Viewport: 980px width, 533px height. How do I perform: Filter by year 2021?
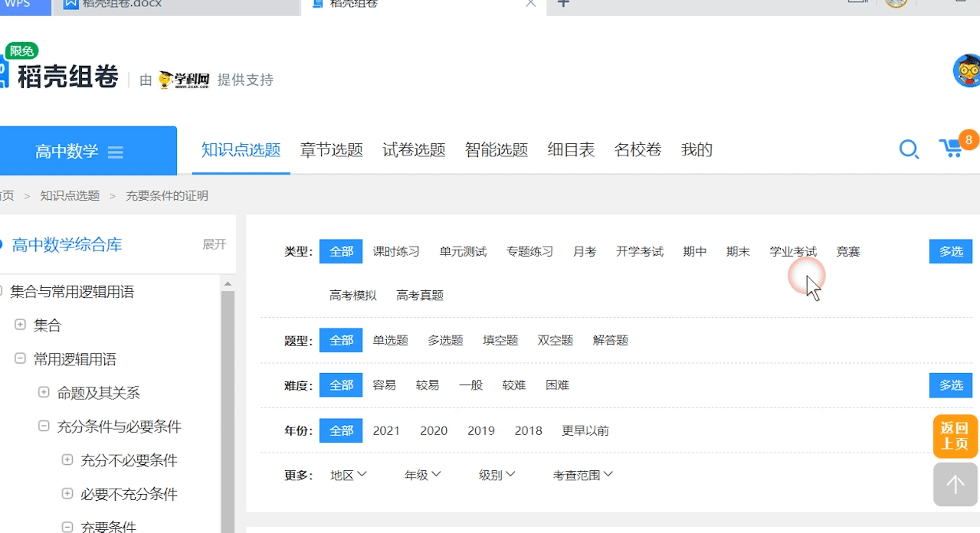pos(386,430)
